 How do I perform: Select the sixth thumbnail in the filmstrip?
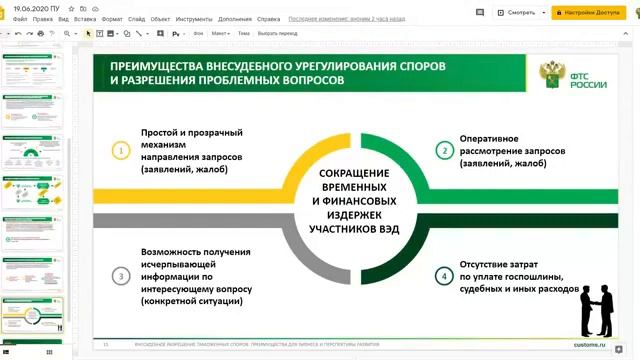pos(33,274)
